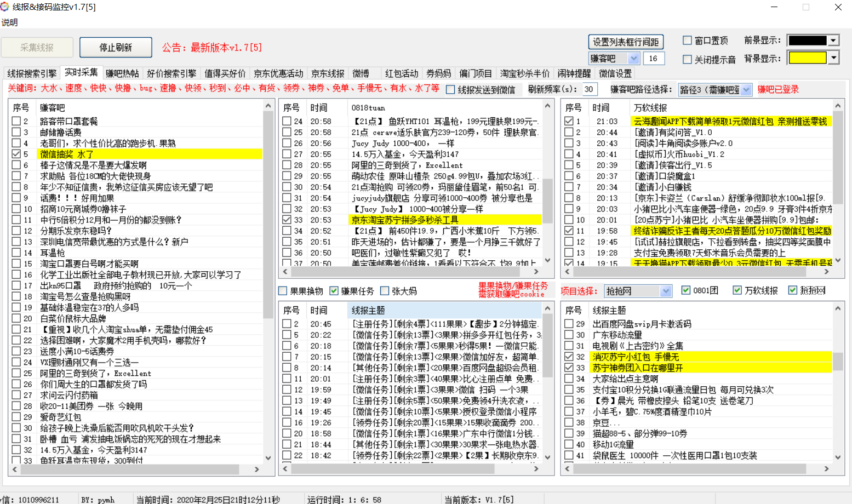
Task: Click 万软线报 list scroll-up arrow
Action: tap(838, 106)
